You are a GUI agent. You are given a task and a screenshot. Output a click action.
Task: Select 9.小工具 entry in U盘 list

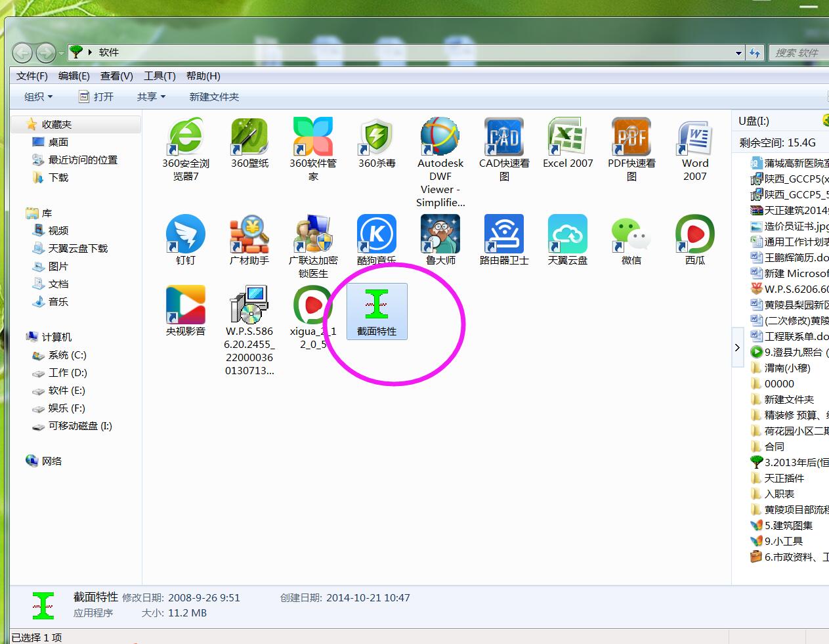[783, 541]
